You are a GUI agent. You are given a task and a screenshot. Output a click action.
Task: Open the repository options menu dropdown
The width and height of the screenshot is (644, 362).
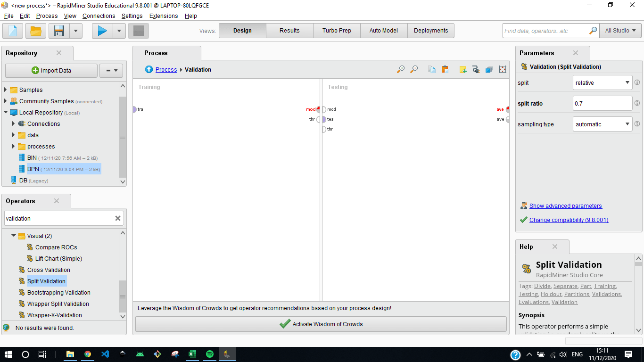click(111, 71)
